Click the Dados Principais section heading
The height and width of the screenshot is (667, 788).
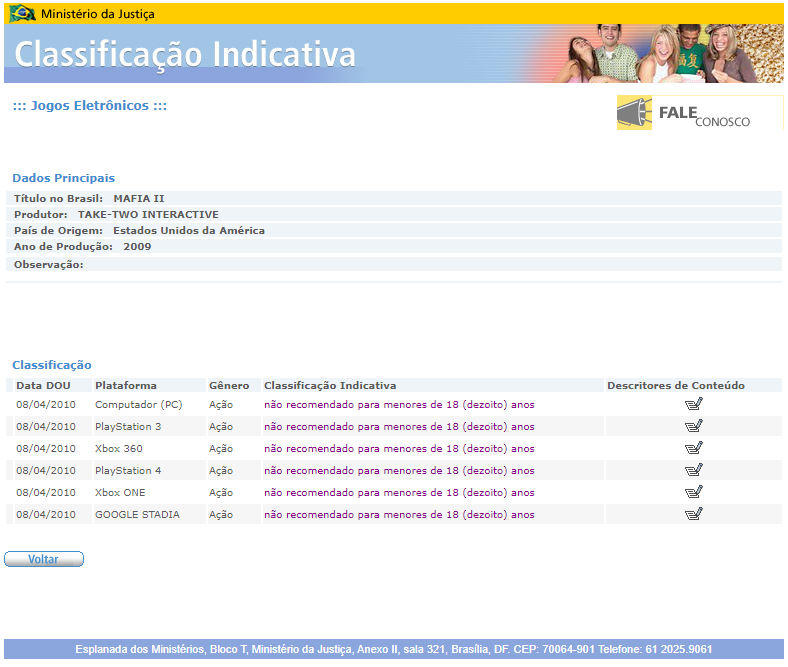pyautogui.click(x=64, y=178)
